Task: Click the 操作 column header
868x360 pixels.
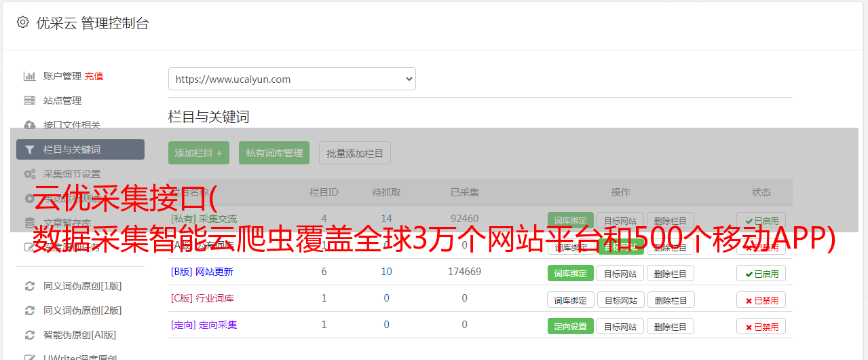Action: (x=620, y=192)
